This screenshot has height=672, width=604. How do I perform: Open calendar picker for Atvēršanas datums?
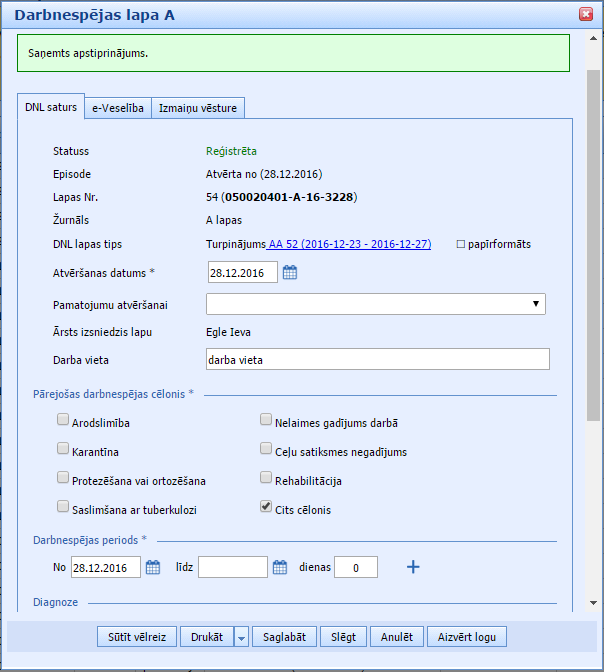point(290,272)
